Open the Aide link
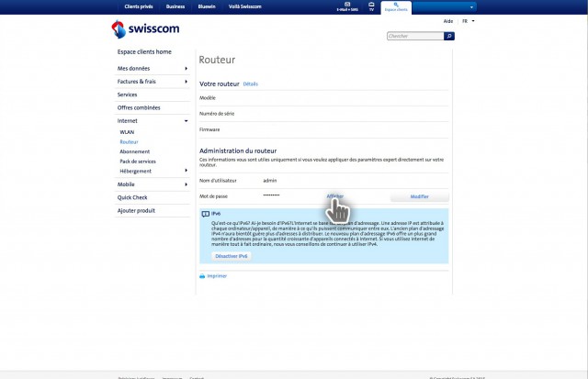The image size is (588, 379). pos(448,21)
